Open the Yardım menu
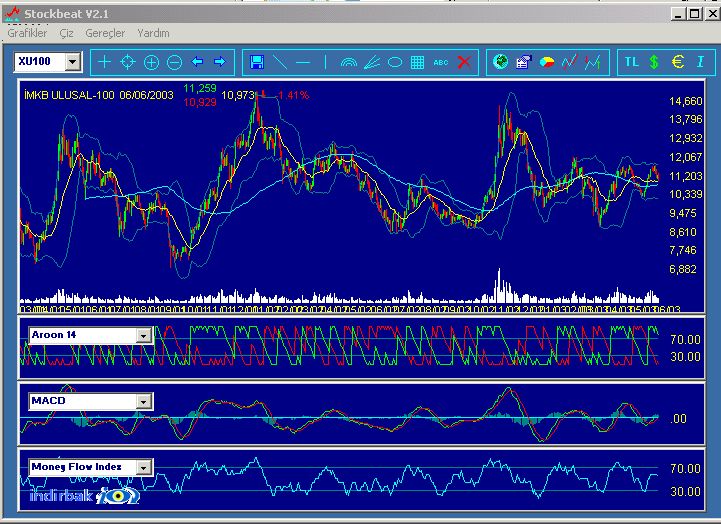721x524 pixels. (153, 33)
